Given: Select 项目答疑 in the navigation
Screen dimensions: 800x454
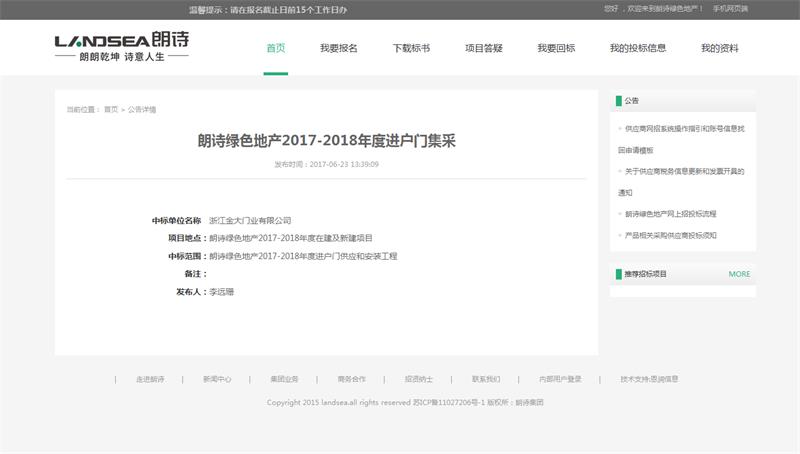Looking at the screenshot, I should point(484,48).
